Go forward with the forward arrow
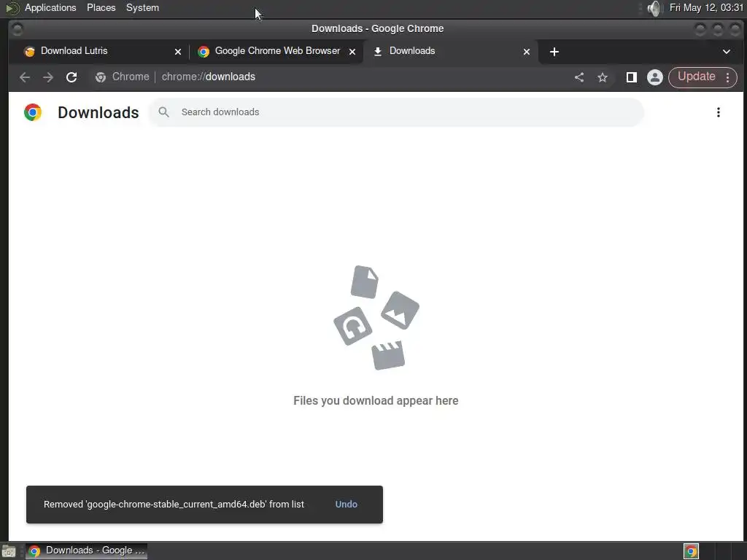This screenshot has height=560, width=747. click(48, 77)
